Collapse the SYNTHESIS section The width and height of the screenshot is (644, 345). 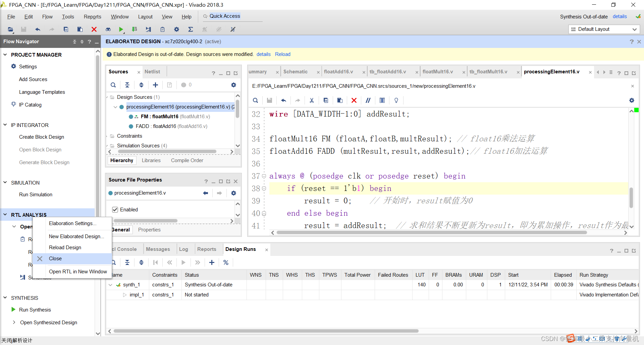(x=5, y=298)
